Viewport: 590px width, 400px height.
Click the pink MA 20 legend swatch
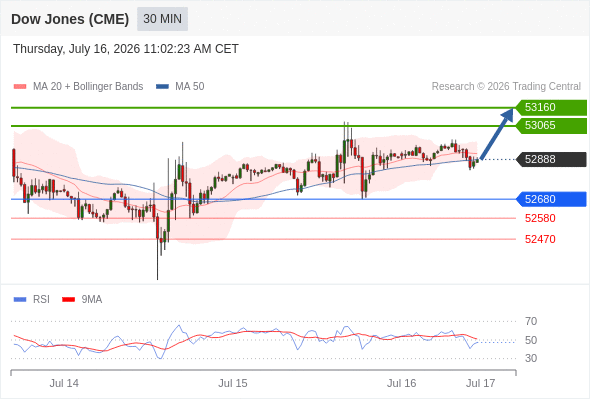tap(20, 87)
